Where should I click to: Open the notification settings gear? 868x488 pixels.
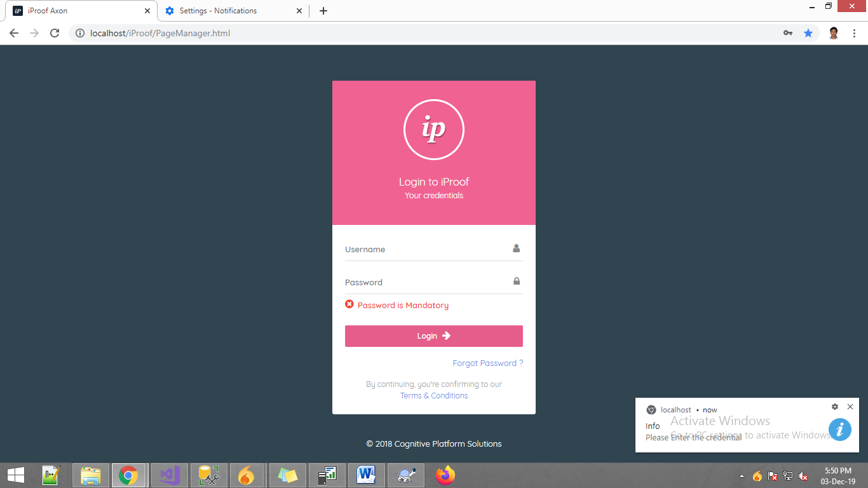tap(835, 407)
